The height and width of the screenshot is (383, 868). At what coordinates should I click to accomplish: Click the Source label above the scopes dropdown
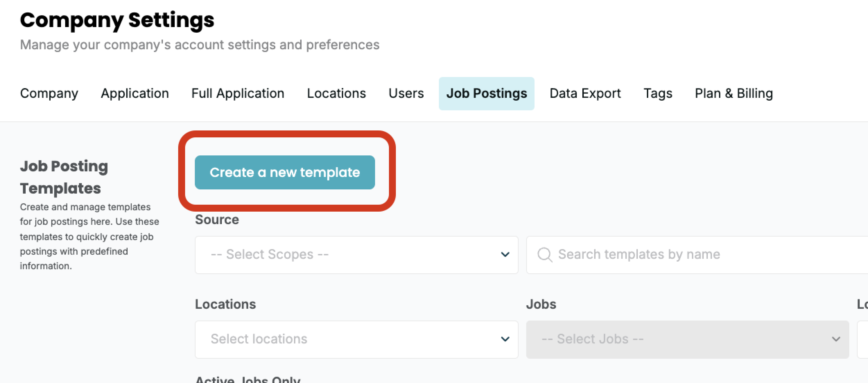click(217, 220)
